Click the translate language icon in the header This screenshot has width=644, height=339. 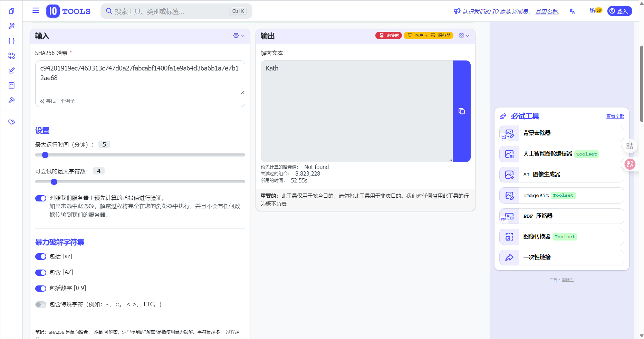[572, 11]
